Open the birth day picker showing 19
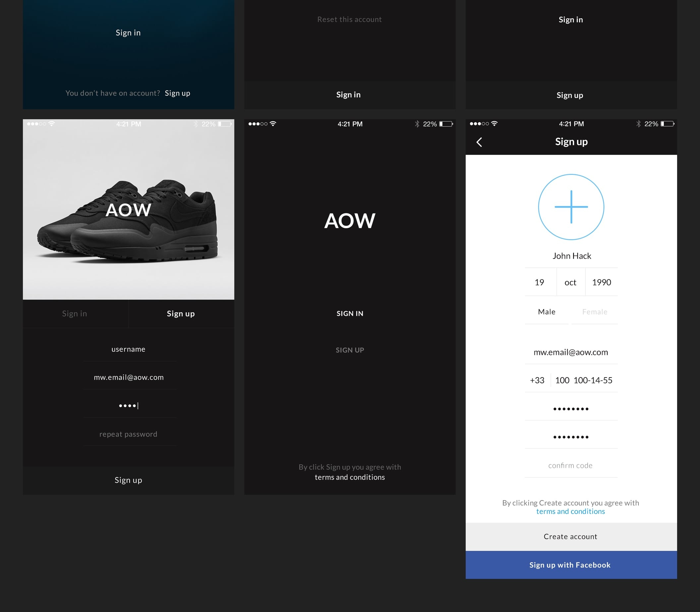The height and width of the screenshot is (612, 700). click(539, 282)
